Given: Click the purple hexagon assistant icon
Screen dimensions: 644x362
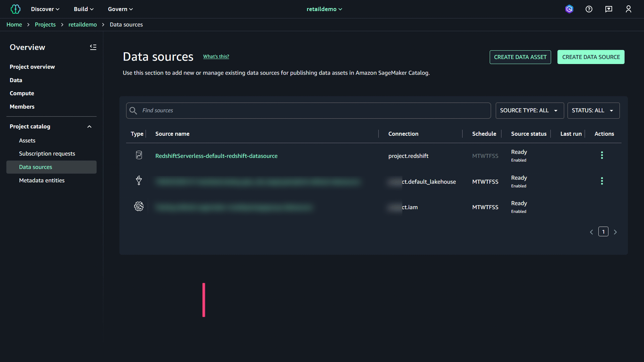Looking at the screenshot, I should click(569, 9).
